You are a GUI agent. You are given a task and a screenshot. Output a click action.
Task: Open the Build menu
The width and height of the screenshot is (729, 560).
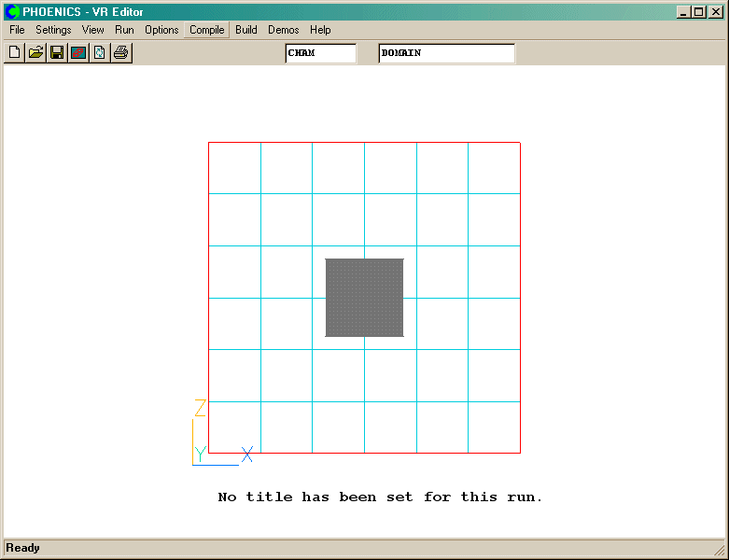point(246,30)
